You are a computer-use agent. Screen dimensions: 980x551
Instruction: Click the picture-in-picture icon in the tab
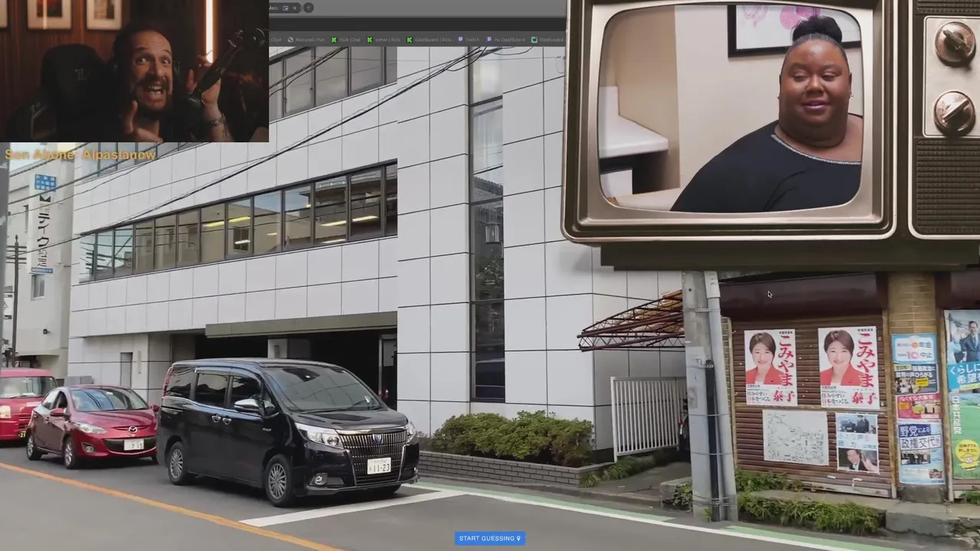[286, 8]
